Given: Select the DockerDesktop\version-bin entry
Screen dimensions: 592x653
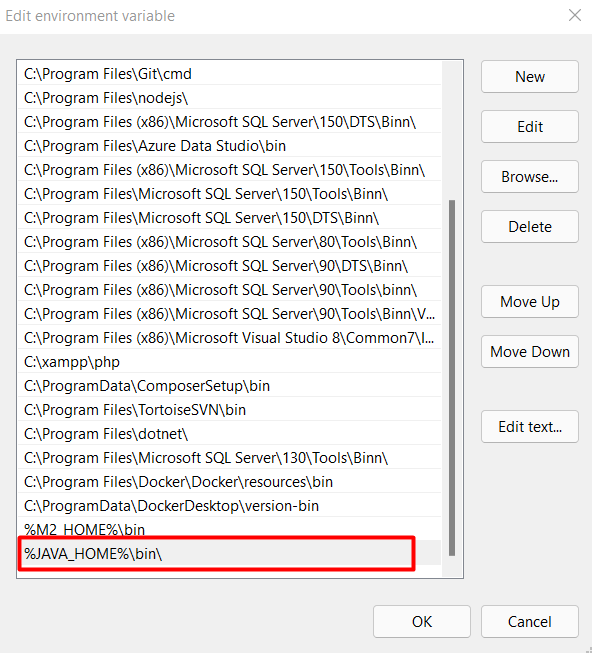Looking at the screenshot, I should 229,506.
